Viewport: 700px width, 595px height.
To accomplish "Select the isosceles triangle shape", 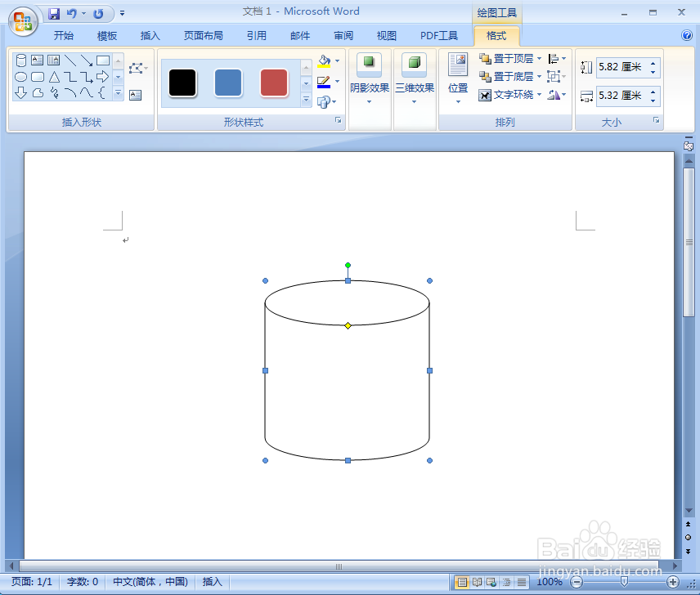I will [54, 77].
